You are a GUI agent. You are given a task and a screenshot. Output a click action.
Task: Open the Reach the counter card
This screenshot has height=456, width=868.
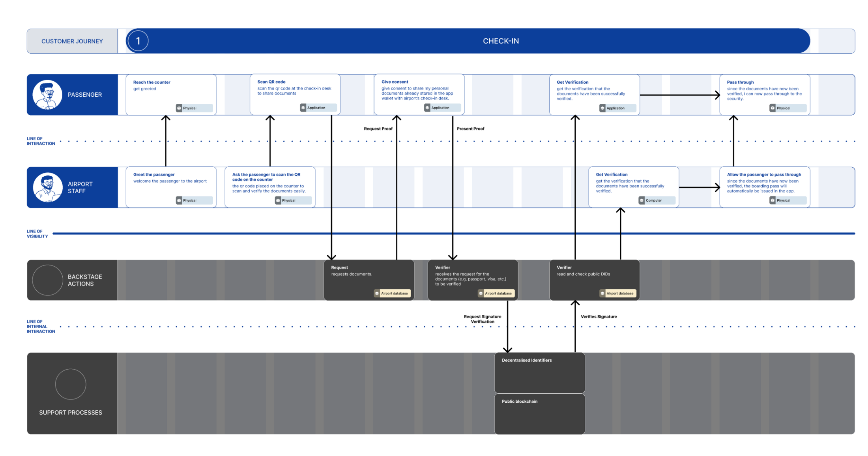pos(171,95)
